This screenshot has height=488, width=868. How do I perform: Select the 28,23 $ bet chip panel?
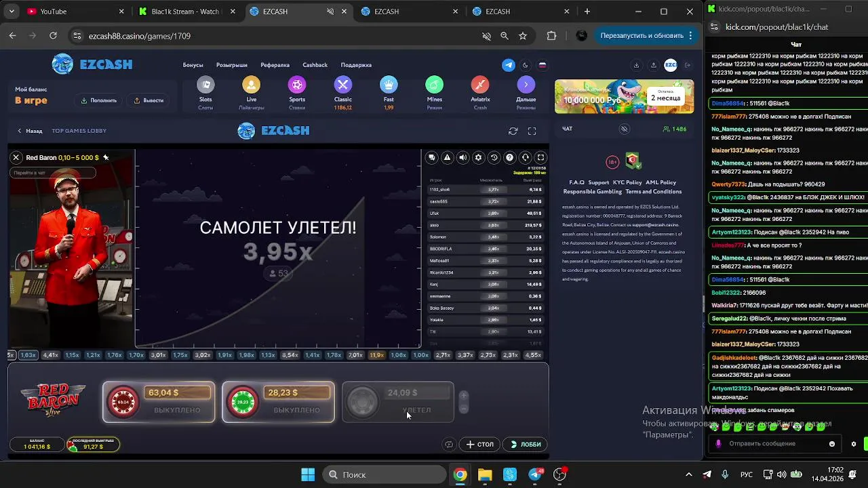tap(278, 402)
